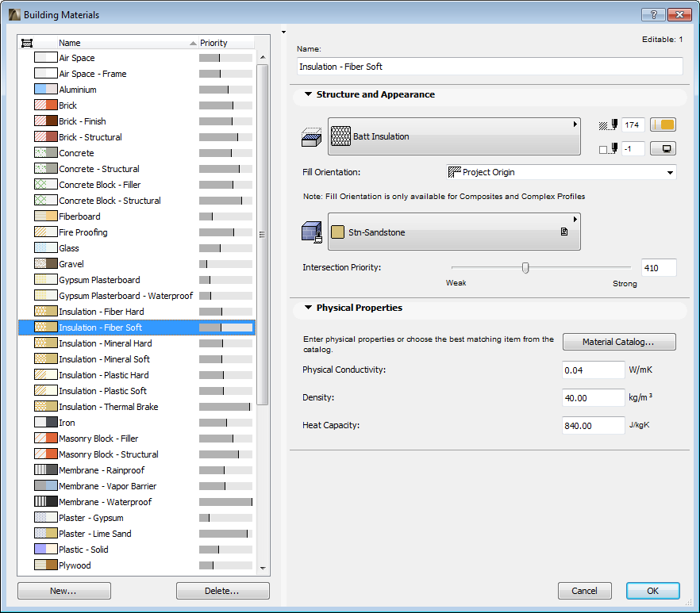
Task: Click the surface attribute icon in Stn-Sandstone button
Action: [x=564, y=232]
